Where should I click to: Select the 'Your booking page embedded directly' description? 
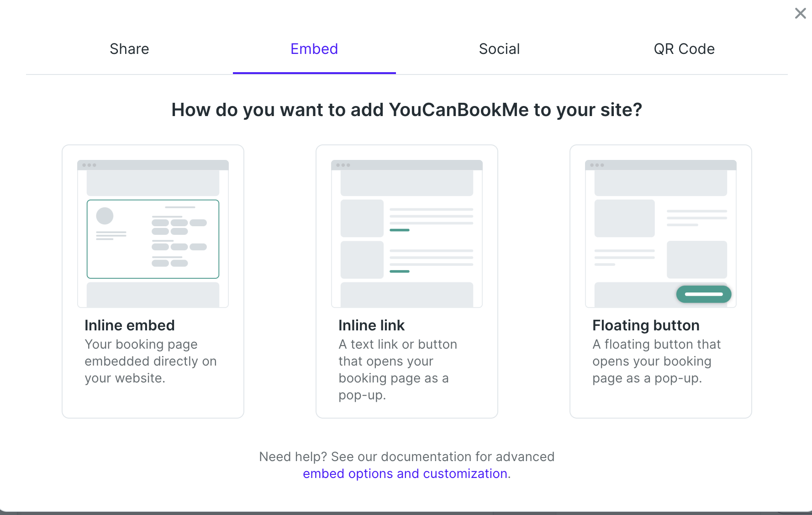[x=150, y=361]
